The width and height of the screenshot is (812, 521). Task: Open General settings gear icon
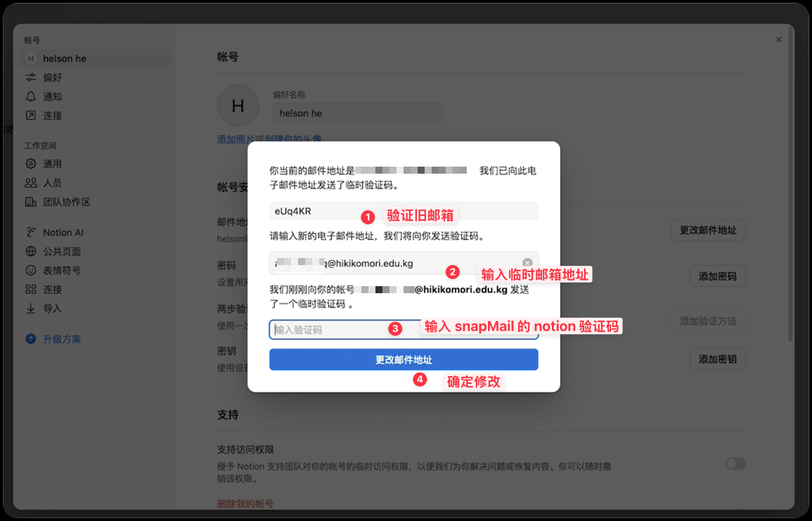31,164
